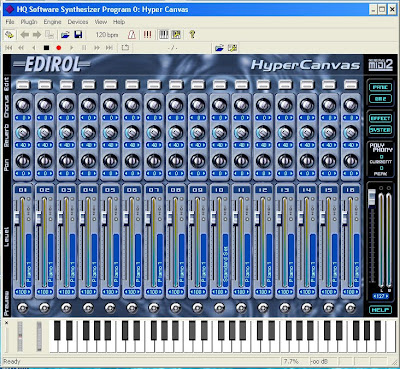This screenshot has height=369, width=400.
Task: Toggle the Edit button above channel 16
Action: point(351,85)
